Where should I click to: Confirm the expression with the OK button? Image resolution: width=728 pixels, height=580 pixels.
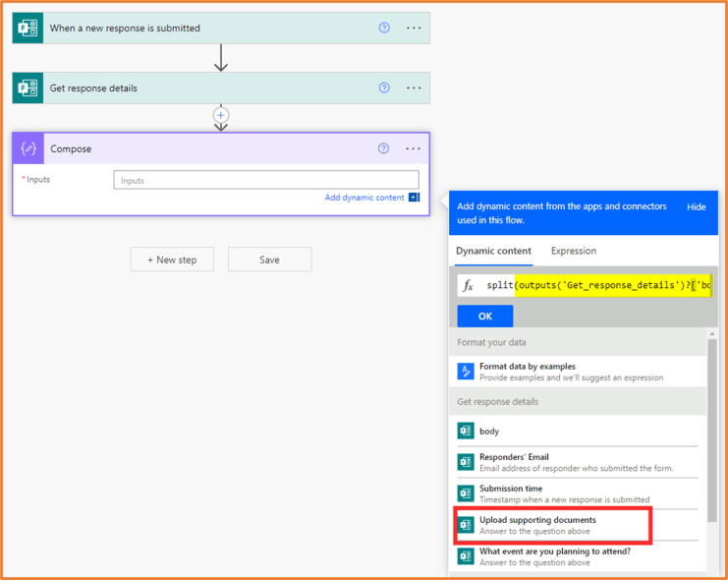(485, 316)
